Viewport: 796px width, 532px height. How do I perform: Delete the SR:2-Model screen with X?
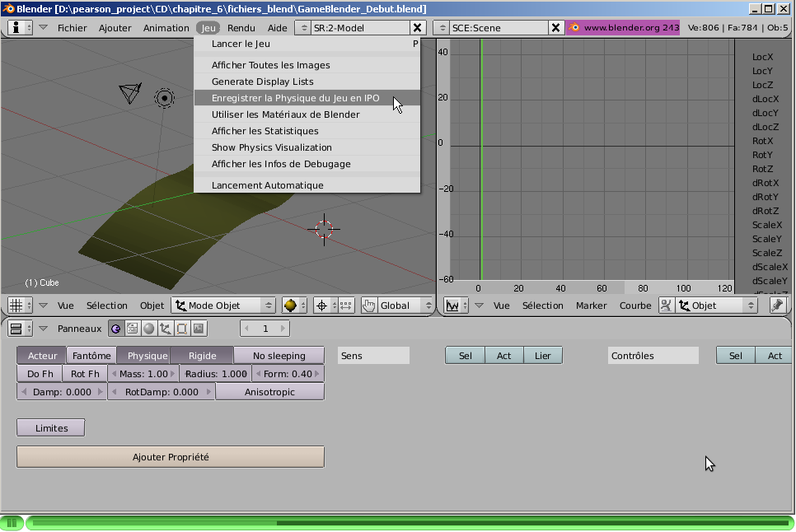[x=418, y=28]
